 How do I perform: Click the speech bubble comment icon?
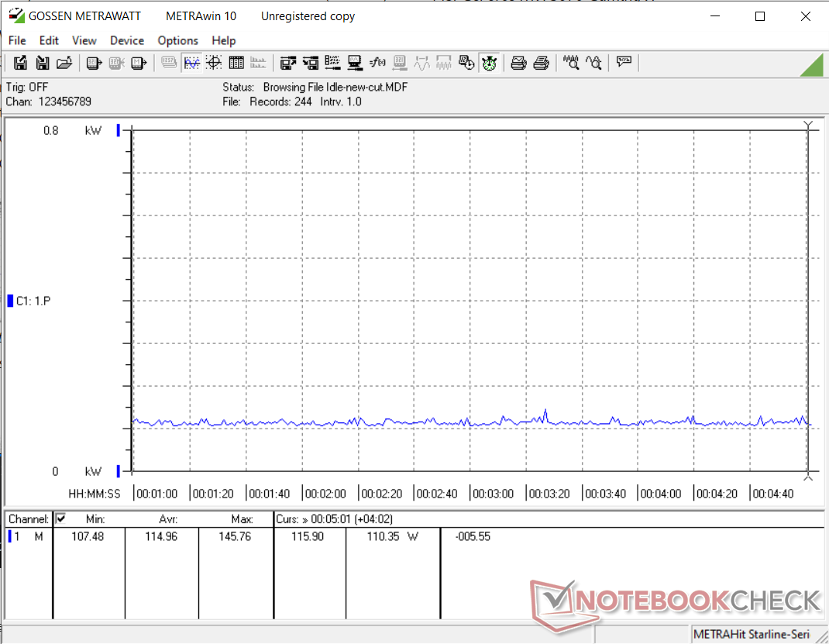pos(624,63)
